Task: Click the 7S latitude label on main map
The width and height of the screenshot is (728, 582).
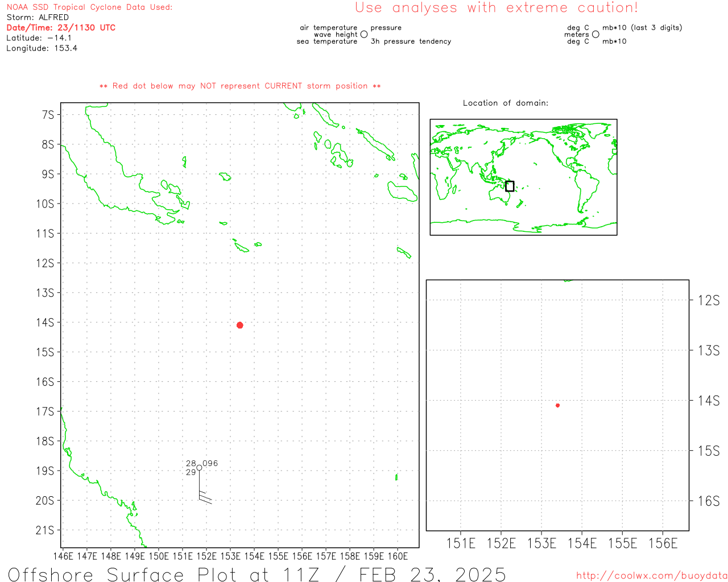Action: 48,115
